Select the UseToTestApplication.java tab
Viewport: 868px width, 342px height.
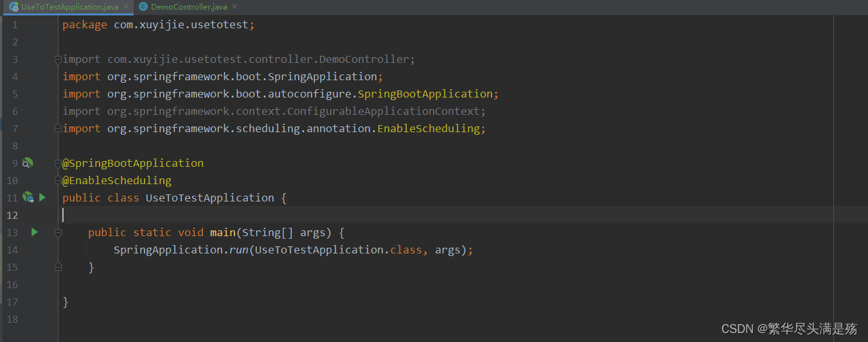[x=69, y=7]
